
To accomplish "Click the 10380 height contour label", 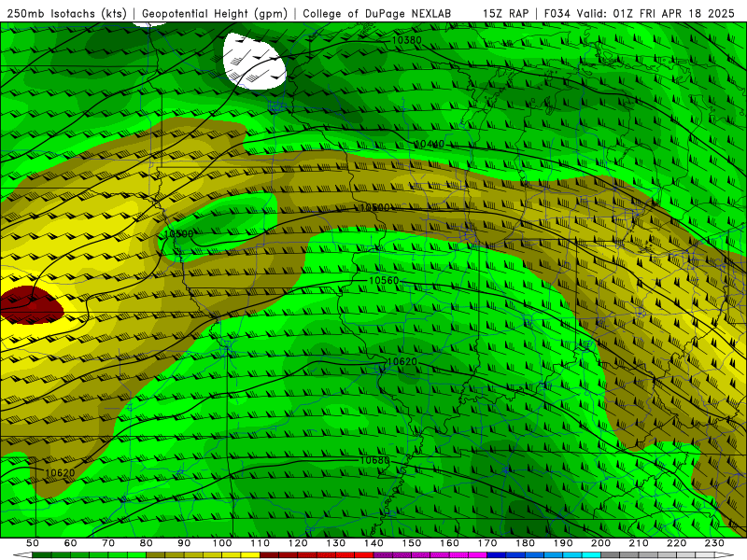I will click(406, 40).
